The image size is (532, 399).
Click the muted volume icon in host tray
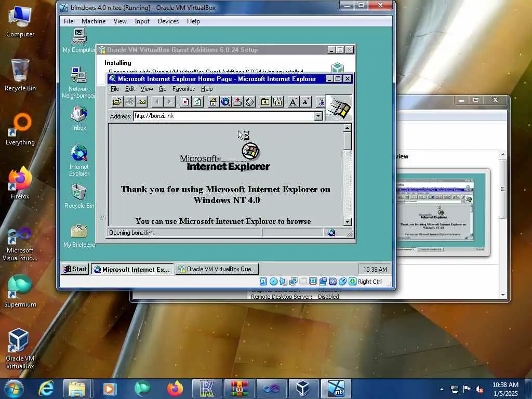[480, 389]
